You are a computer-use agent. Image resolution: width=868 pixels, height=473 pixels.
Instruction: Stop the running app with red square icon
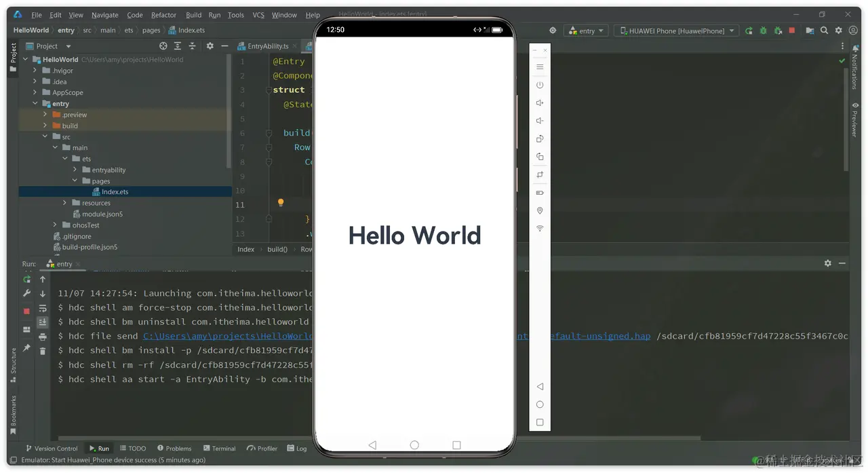tap(791, 31)
